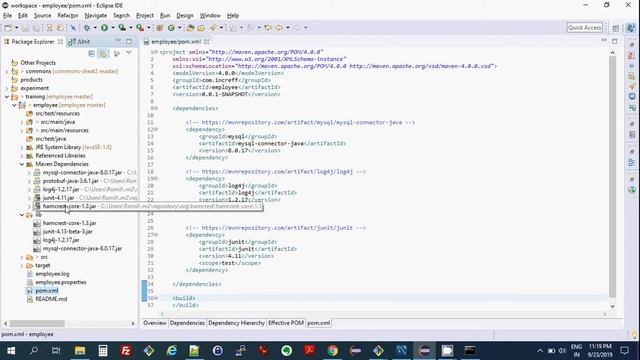Screen dimensions: 640x360
Task: Maximize the Package Explorer view
Action: (x=129, y=41)
